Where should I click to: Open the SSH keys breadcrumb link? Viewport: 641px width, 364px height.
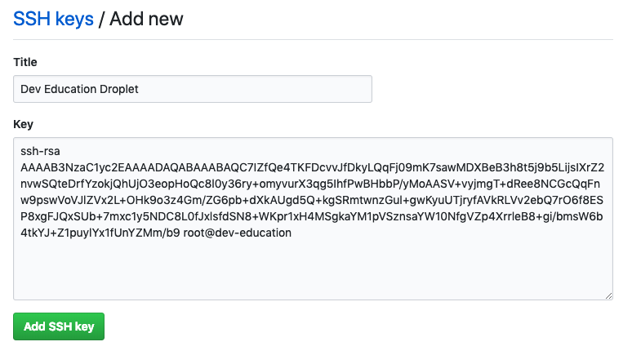coord(53,19)
